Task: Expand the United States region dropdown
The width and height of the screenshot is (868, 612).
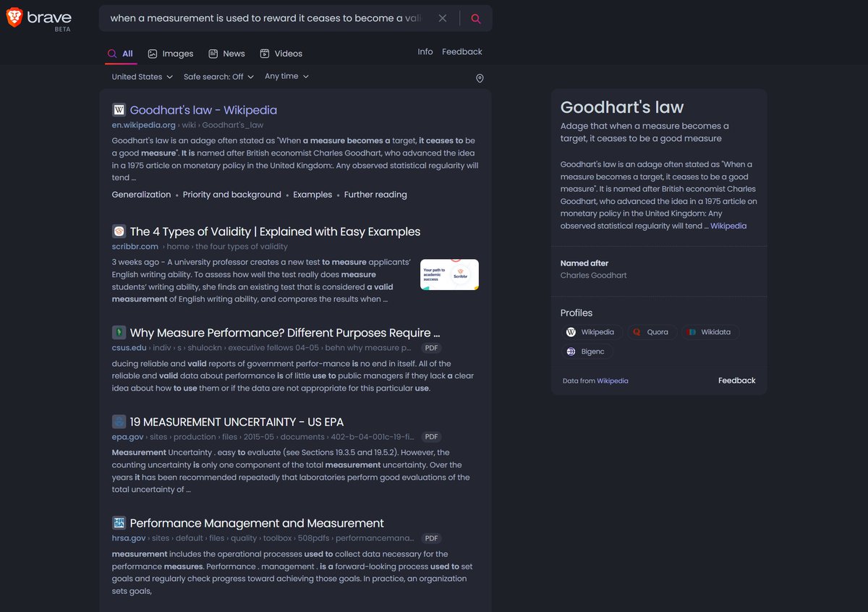Action: tap(142, 77)
